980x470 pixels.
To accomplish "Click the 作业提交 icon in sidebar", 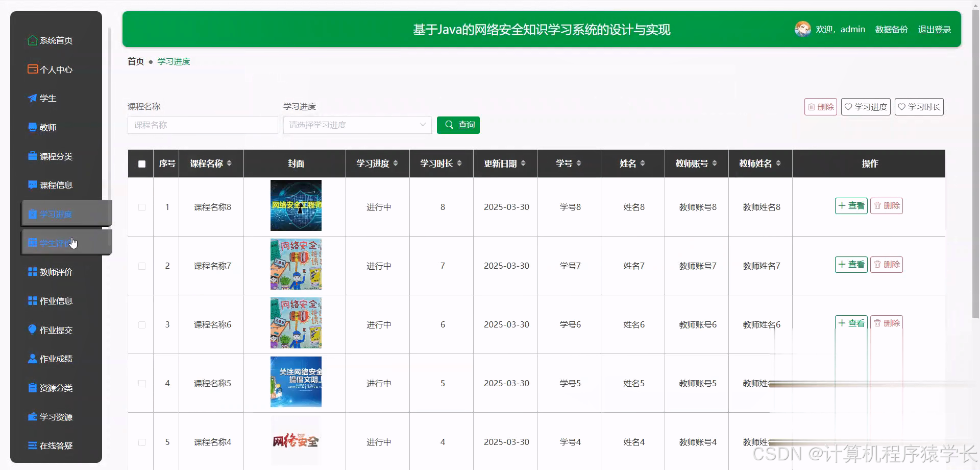I will pos(32,330).
